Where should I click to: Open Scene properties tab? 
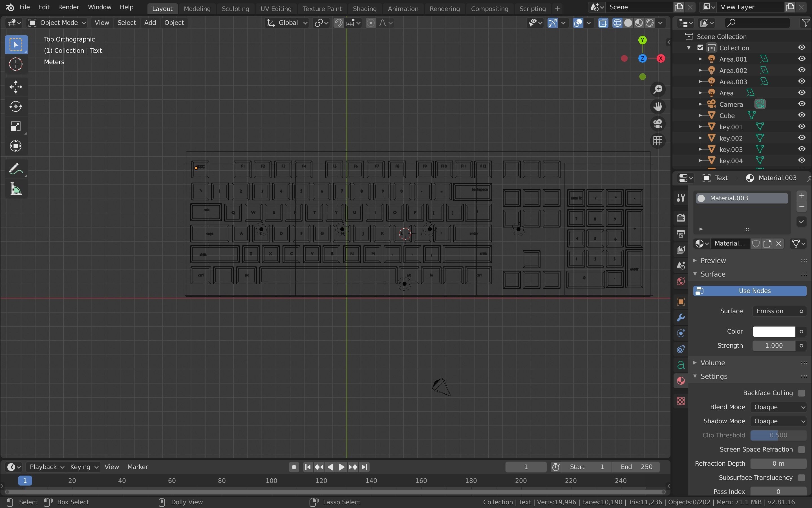[680, 265]
